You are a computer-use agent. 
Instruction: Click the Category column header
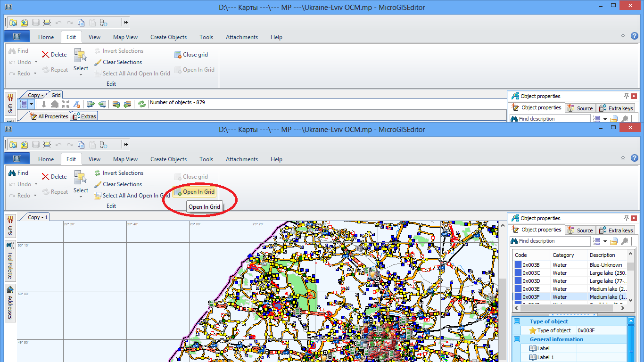point(563,255)
